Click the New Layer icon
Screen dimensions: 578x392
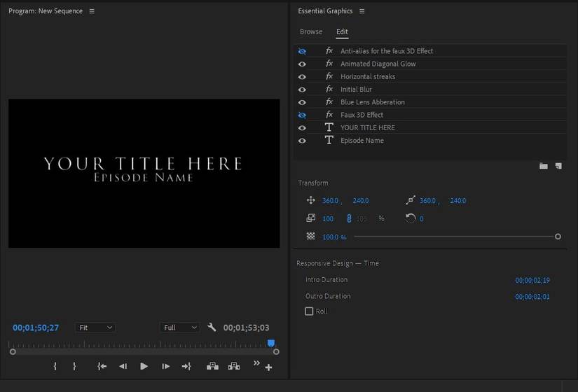(x=559, y=166)
